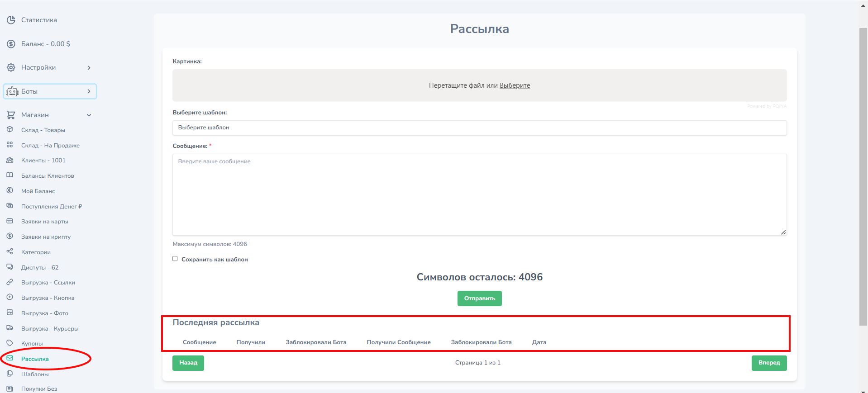Click the Склад - Товары box icon
Viewport: 868px width, 393px height.
point(10,129)
